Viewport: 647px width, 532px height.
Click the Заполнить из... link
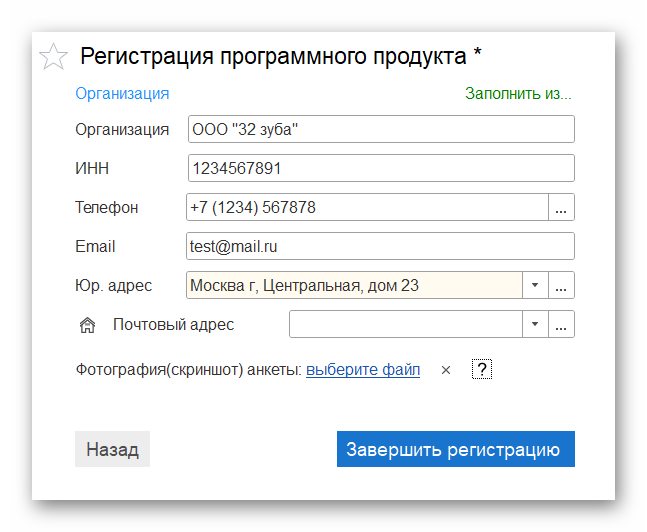[518, 94]
